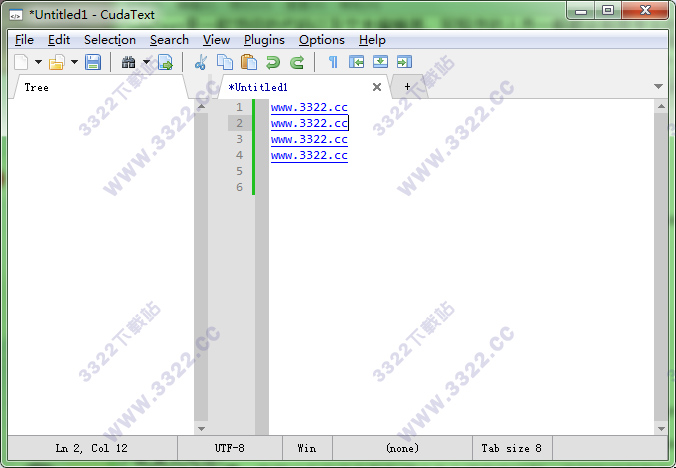Open the recent files dropdown arrow
This screenshot has width=676, height=468.
[74, 62]
